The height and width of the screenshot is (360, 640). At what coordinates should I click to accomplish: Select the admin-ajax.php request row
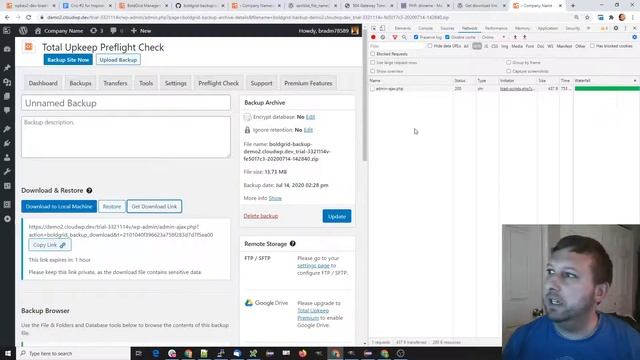(x=504, y=89)
